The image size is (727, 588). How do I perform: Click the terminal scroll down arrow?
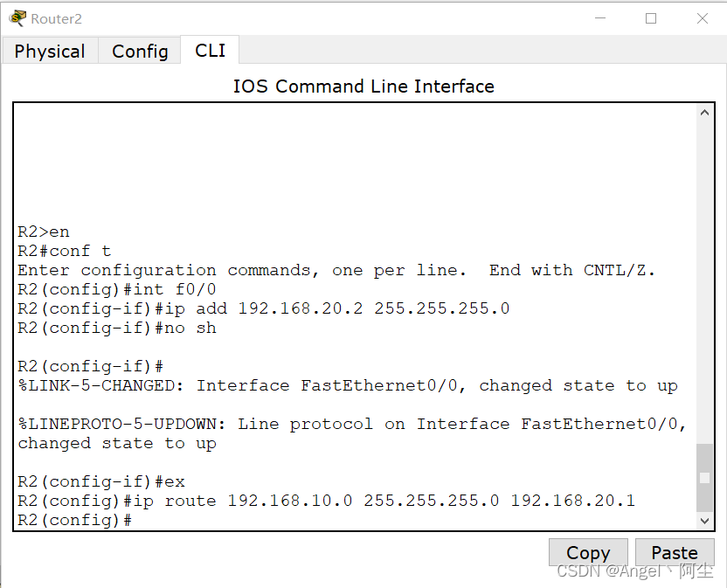pyautogui.click(x=705, y=521)
